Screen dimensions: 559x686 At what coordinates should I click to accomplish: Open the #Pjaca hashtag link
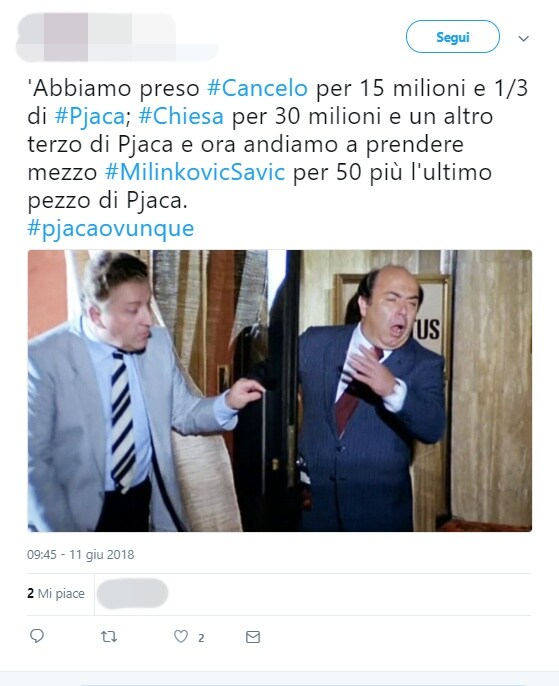pos(90,116)
